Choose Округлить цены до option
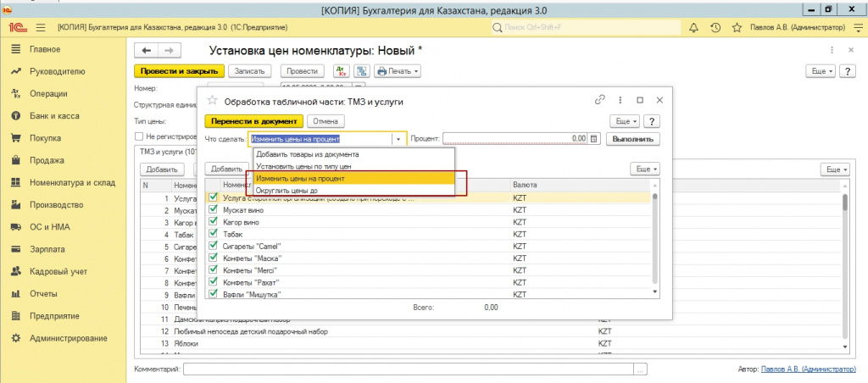This screenshot has width=868, height=383. click(x=353, y=191)
